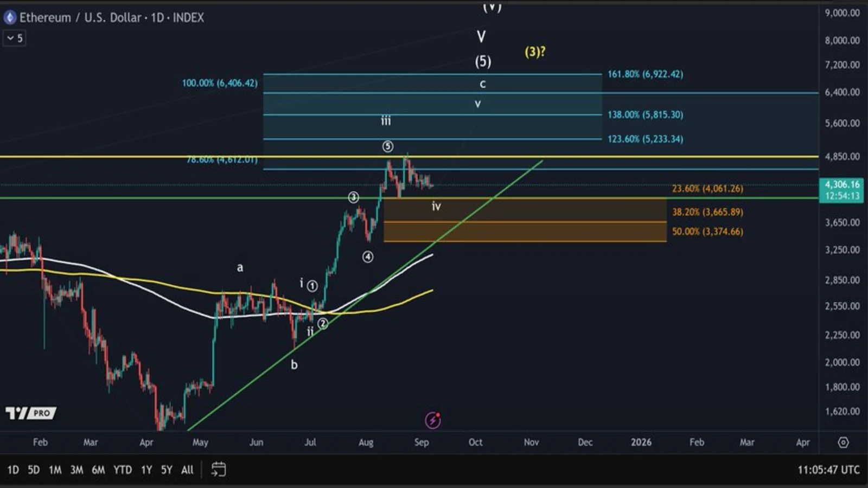
Task: Select the circled 1 wave marker
Action: (x=312, y=286)
